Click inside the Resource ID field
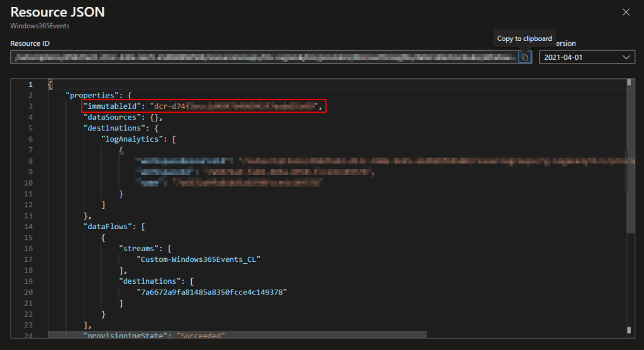Image resolution: width=644 pixels, height=350 pixels. [264, 57]
